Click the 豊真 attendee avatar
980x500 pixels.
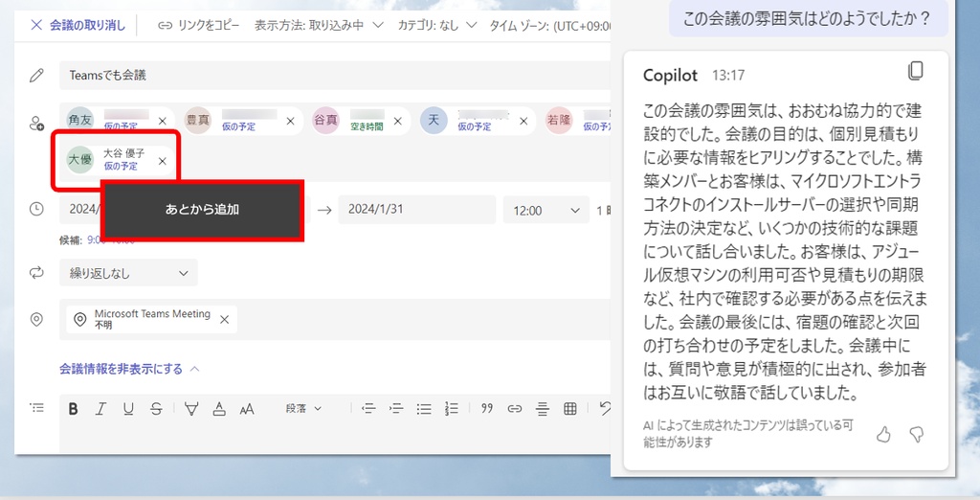(x=197, y=120)
